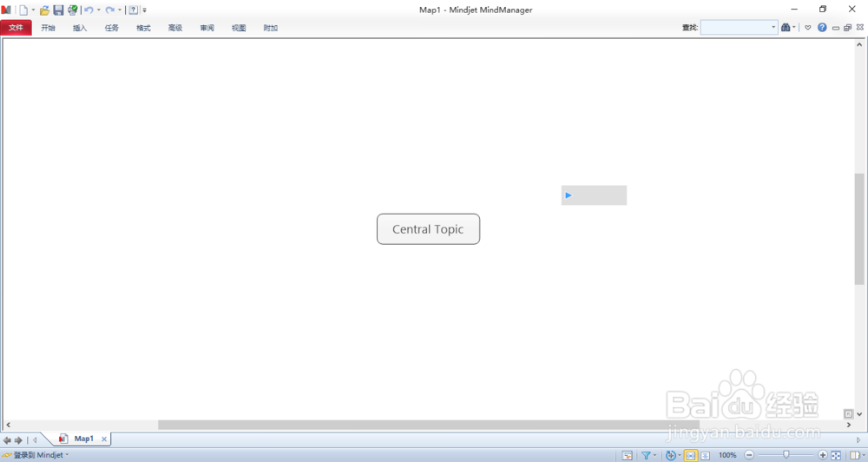Click the blue circular arrow refresh icon
868x462 pixels.
pos(670,455)
